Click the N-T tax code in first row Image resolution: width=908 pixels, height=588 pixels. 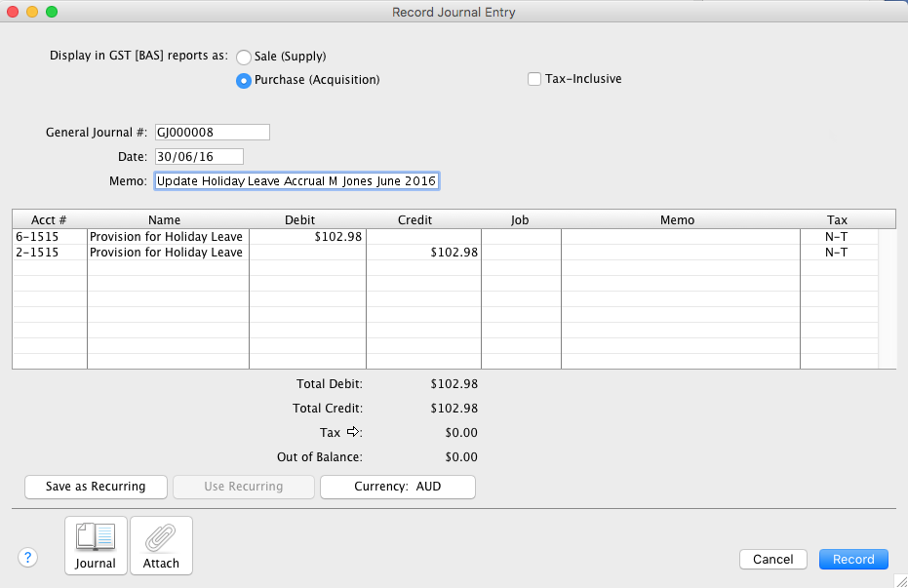[836, 237]
